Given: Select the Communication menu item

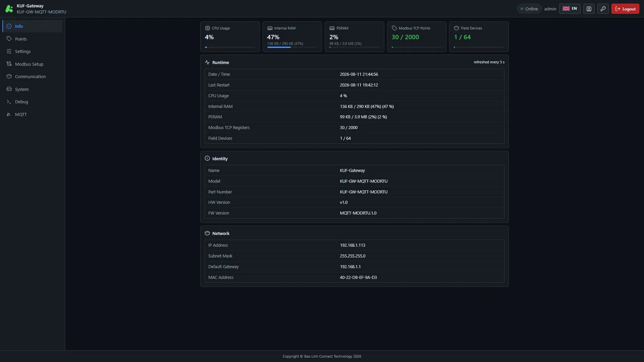Looking at the screenshot, I should pos(32,76).
